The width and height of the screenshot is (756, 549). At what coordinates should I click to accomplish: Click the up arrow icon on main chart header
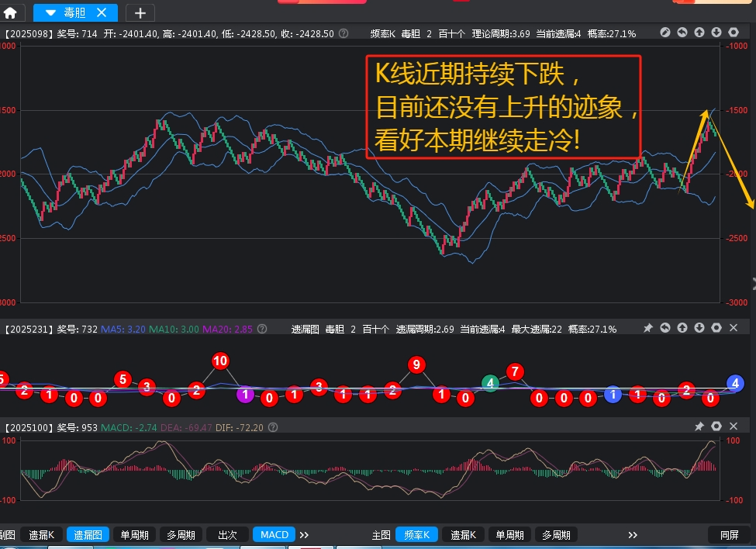(x=699, y=33)
